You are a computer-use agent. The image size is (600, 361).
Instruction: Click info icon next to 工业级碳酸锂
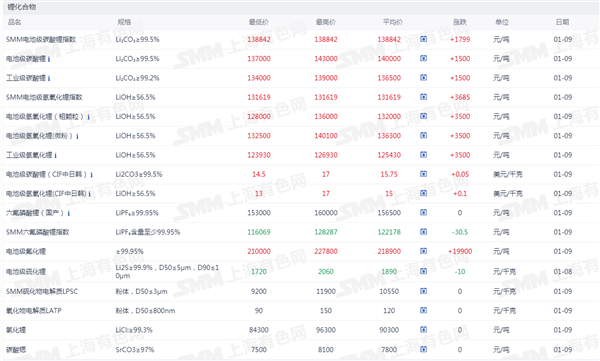click(x=49, y=78)
